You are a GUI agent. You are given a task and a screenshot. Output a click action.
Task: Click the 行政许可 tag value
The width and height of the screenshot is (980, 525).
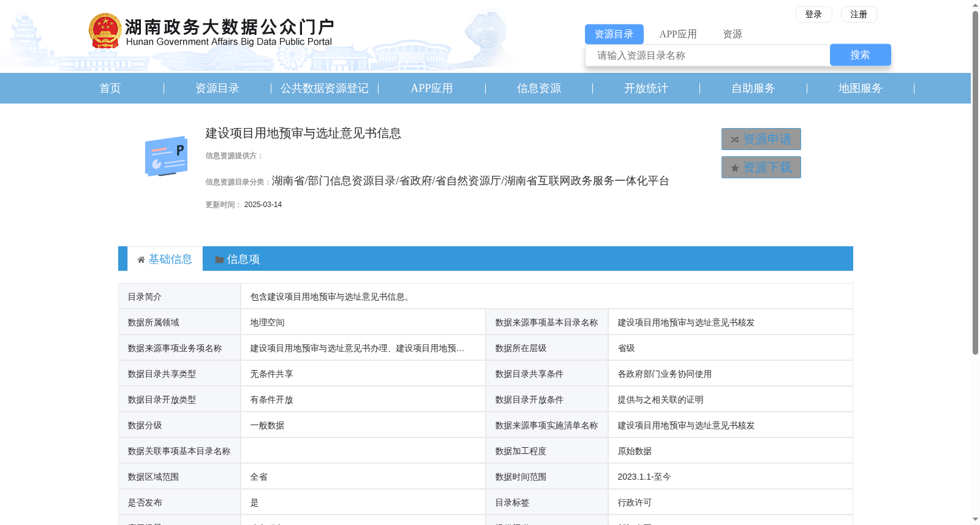pyautogui.click(x=635, y=502)
